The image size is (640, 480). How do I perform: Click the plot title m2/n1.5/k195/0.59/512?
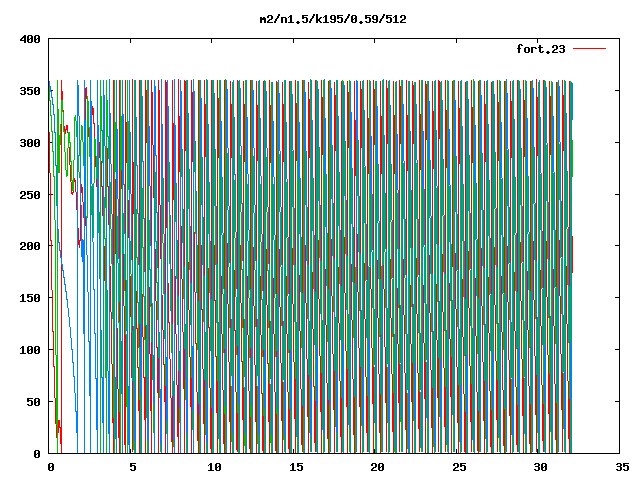coord(333,19)
